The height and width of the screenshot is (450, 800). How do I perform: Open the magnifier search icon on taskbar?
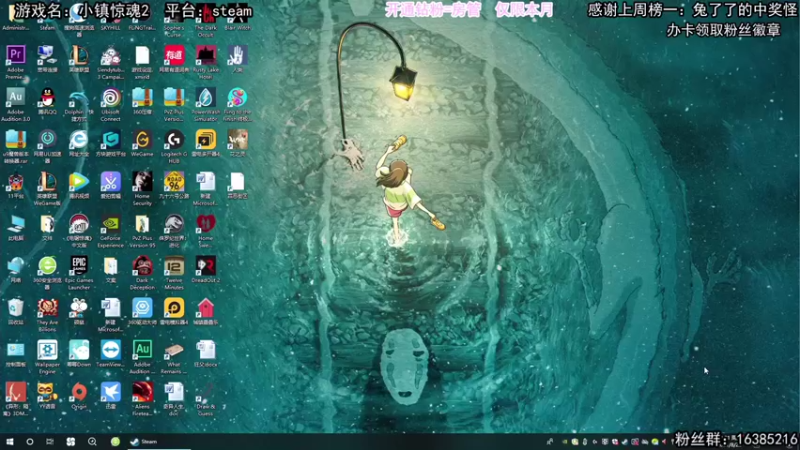click(92, 442)
